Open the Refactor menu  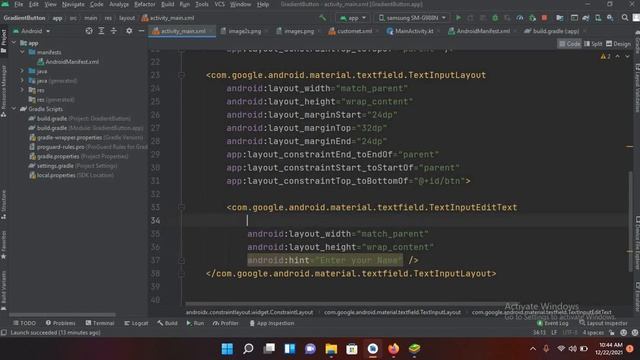tap(145, 4)
